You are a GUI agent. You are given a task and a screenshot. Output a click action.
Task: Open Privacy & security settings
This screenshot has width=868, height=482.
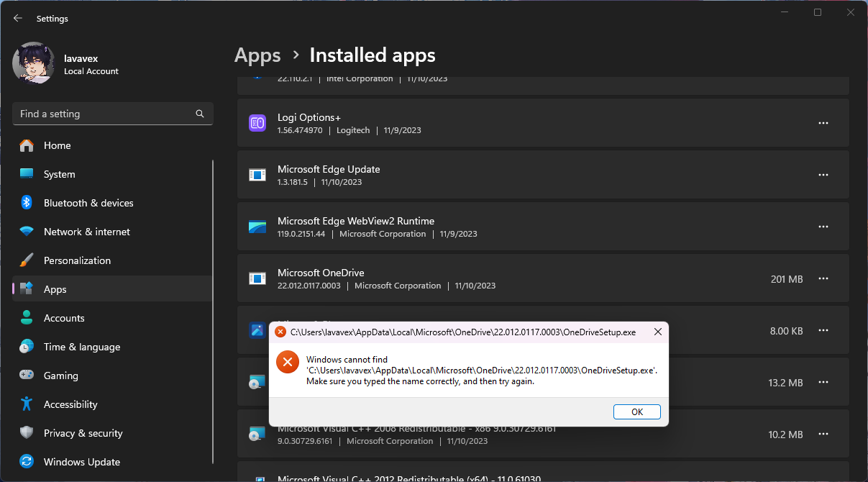(83, 433)
